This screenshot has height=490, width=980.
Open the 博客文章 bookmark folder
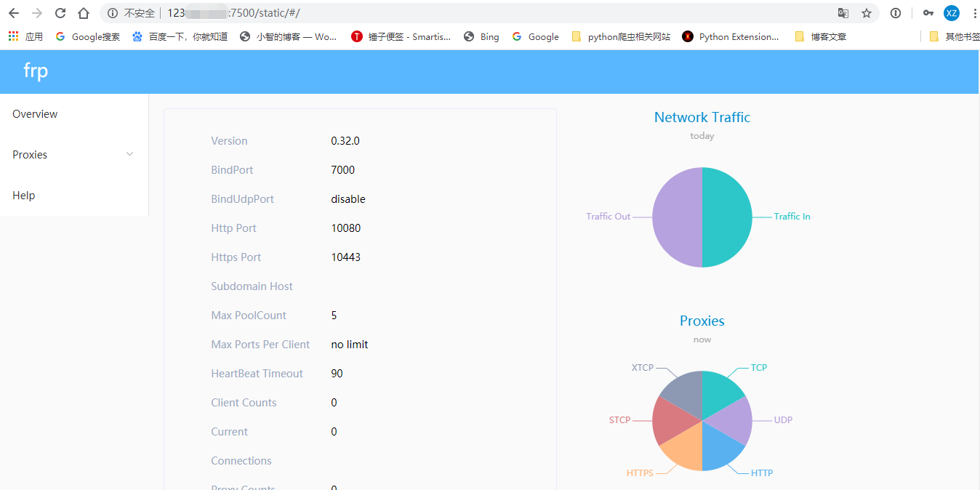pyautogui.click(x=821, y=36)
